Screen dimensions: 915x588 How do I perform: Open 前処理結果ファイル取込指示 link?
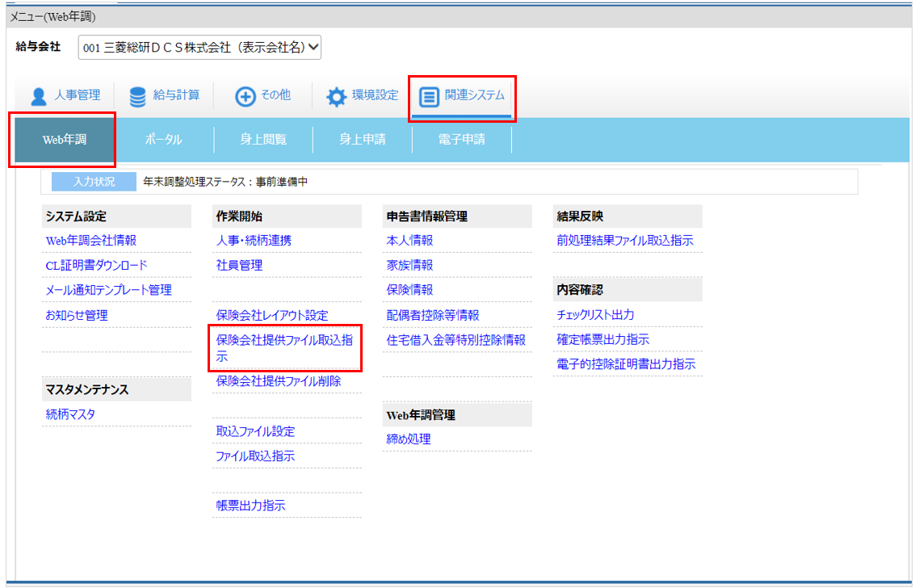tap(625, 241)
